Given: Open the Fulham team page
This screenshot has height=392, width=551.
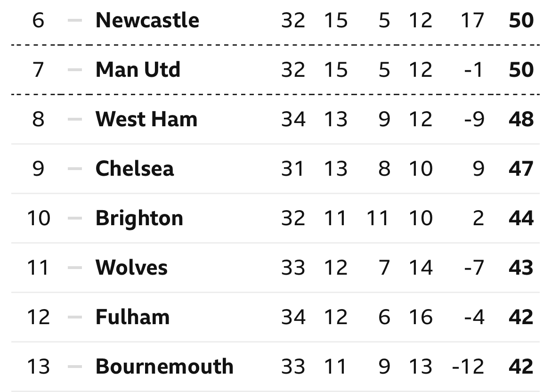Looking at the screenshot, I should (x=132, y=317).
